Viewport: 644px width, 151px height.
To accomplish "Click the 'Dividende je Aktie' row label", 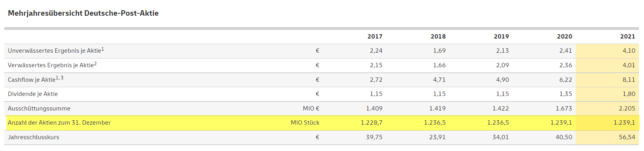I will [33, 94].
